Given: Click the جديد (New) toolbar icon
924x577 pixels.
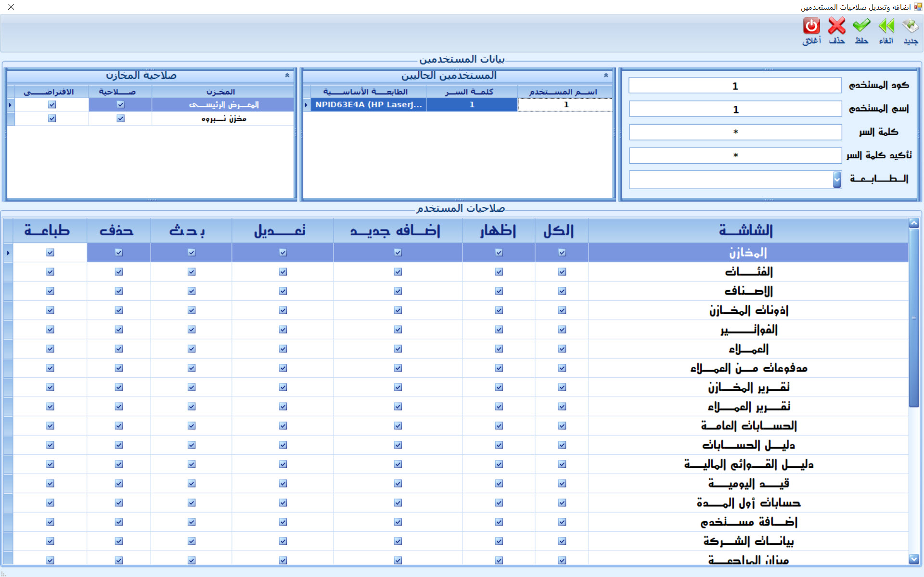Looking at the screenshot, I should pyautogui.click(x=910, y=31).
